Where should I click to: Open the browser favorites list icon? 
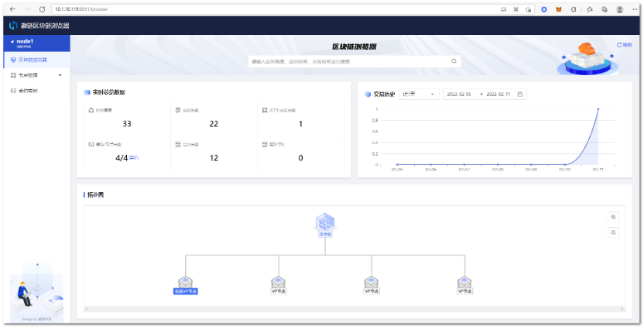click(x=590, y=9)
